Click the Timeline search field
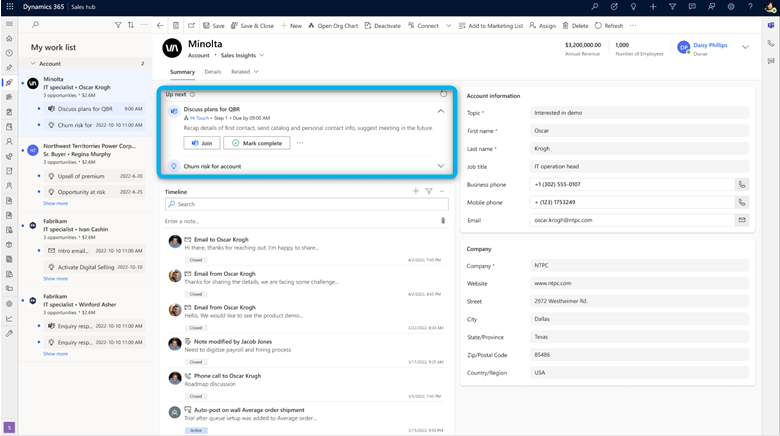The width and height of the screenshot is (780, 436). tap(306, 204)
